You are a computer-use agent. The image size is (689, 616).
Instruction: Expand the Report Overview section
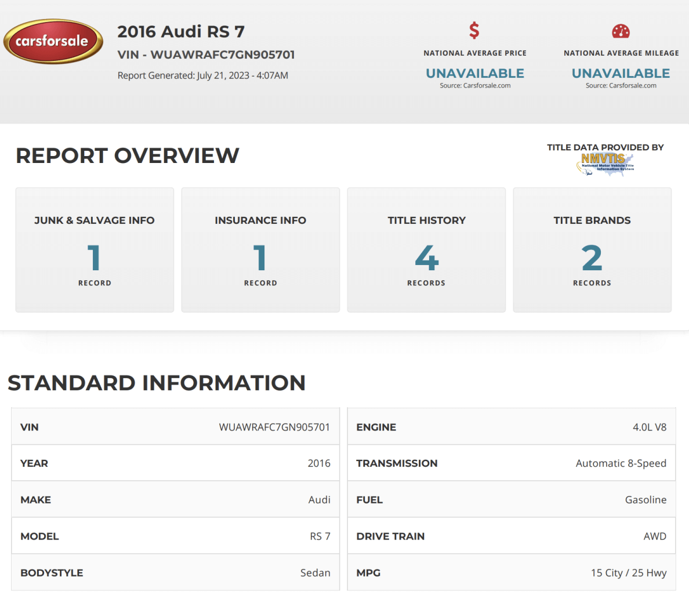(128, 155)
